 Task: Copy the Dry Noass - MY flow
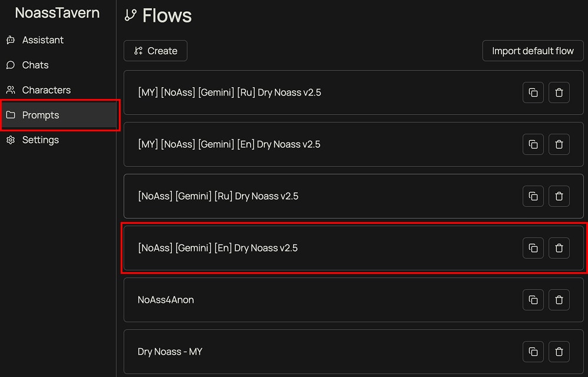pyautogui.click(x=533, y=352)
